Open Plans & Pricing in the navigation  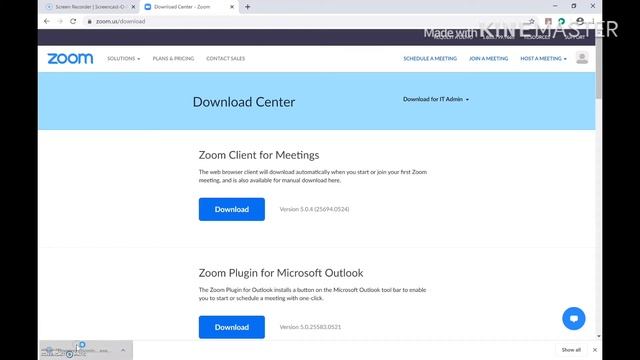click(173, 58)
